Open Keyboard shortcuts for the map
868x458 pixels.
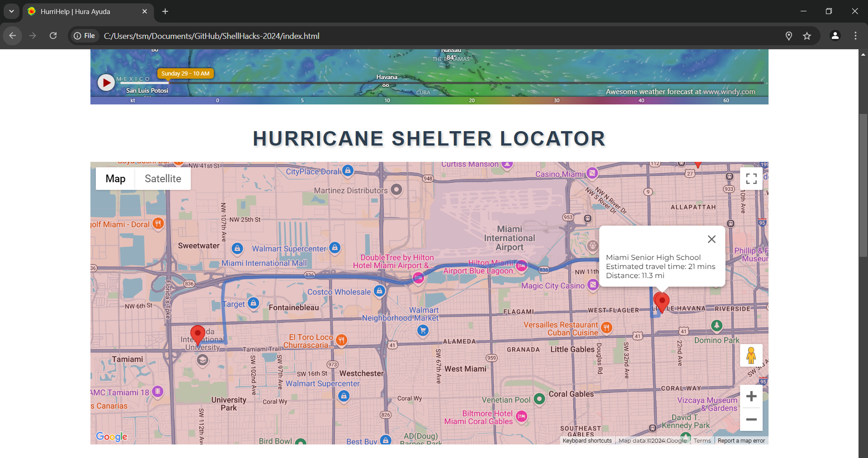(x=587, y=441)
